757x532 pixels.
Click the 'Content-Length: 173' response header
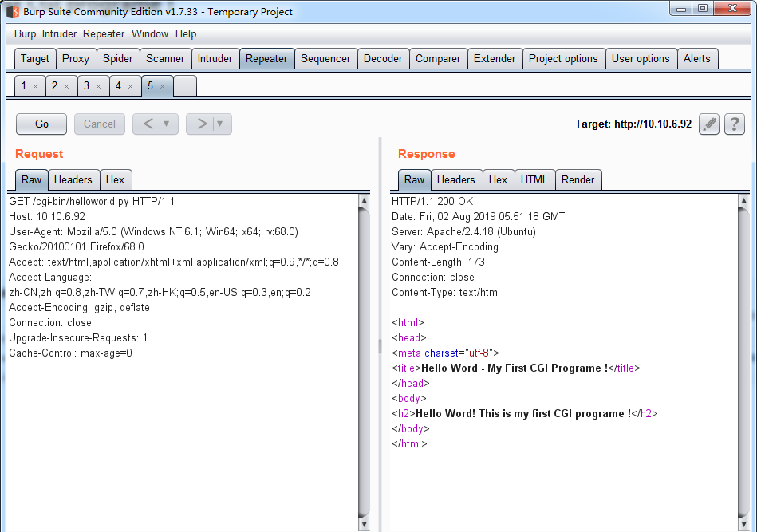click(x=439, y=262)
